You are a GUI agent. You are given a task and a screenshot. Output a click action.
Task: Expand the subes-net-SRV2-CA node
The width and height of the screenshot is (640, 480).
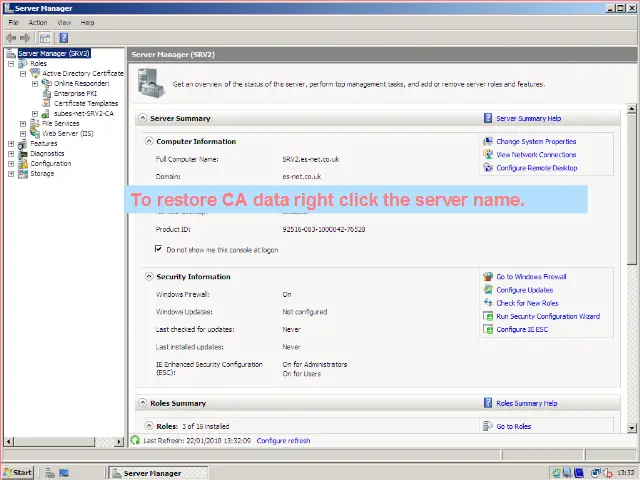pos(35,114)
